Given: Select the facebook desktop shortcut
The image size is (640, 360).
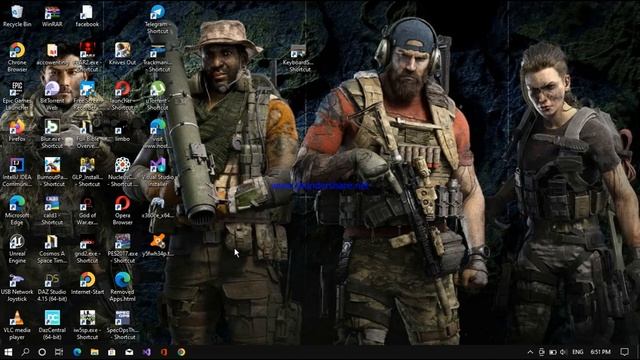Looking at the screenshot, I should pyautogui.click(x=87, y=16).
